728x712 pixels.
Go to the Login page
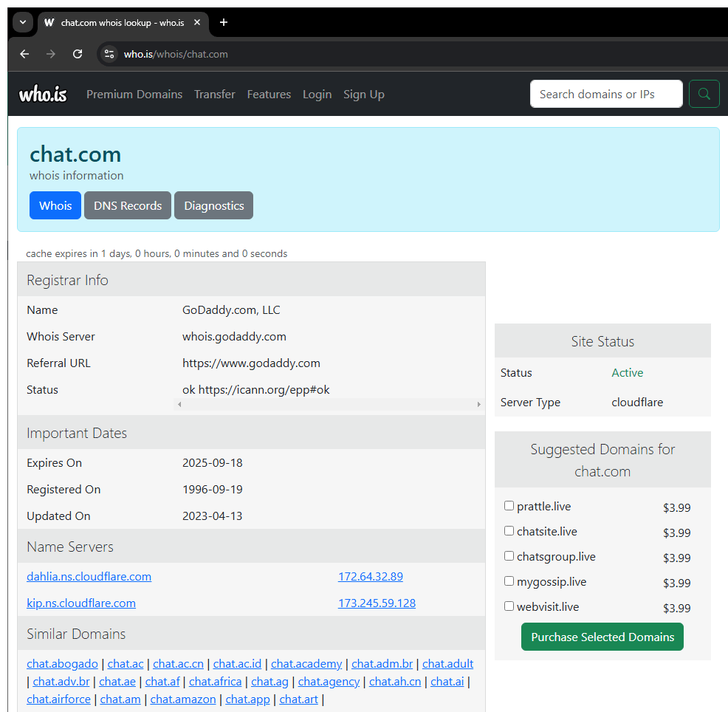coord(317,95)
